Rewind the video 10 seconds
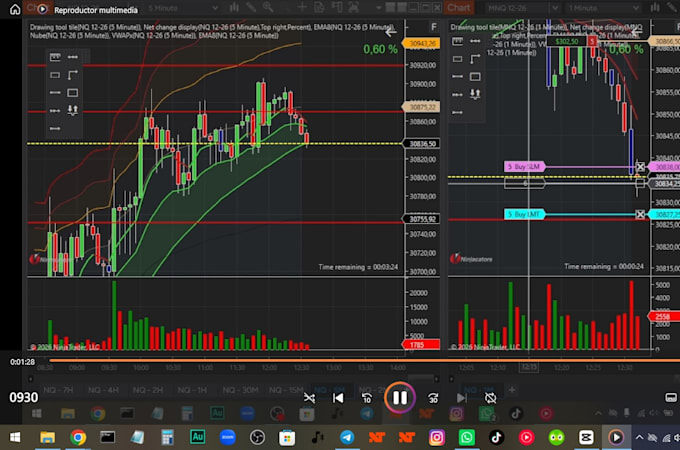Screen dimensions: 680x450 tap(367, 398)
